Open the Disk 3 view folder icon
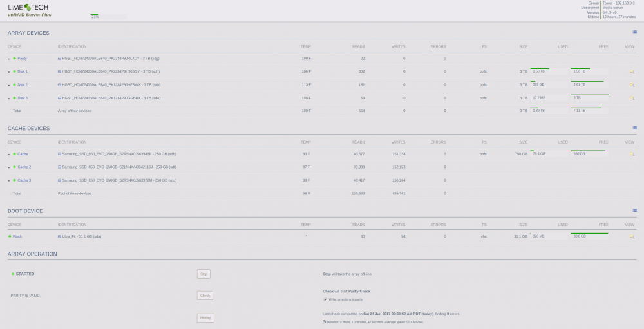 [x=632, y=98]
